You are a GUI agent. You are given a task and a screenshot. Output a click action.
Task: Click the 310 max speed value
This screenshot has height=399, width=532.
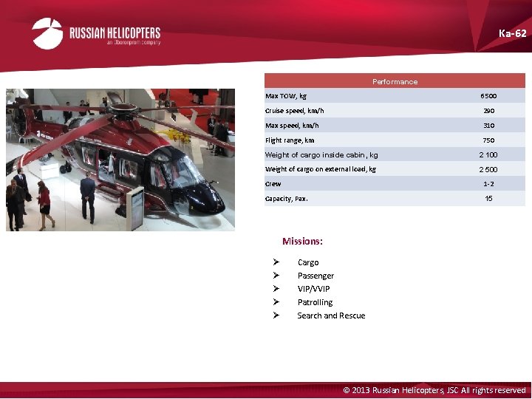[x=489, y=126]
